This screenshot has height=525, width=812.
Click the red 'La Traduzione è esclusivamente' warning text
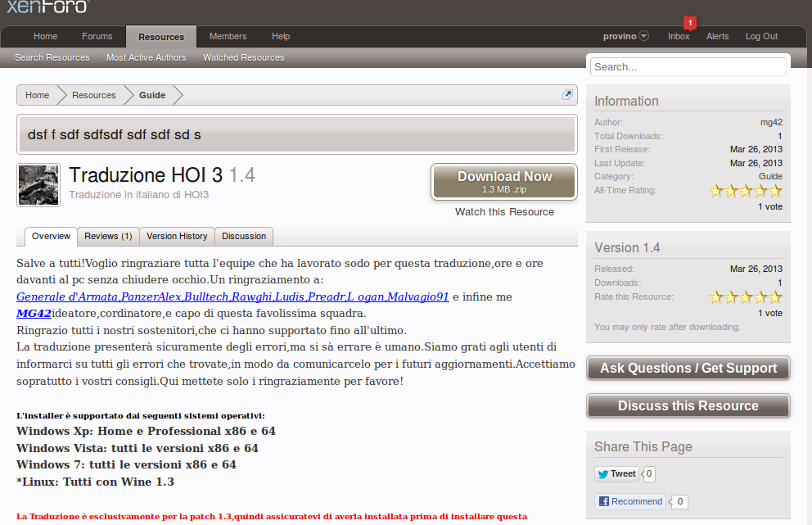272,517
